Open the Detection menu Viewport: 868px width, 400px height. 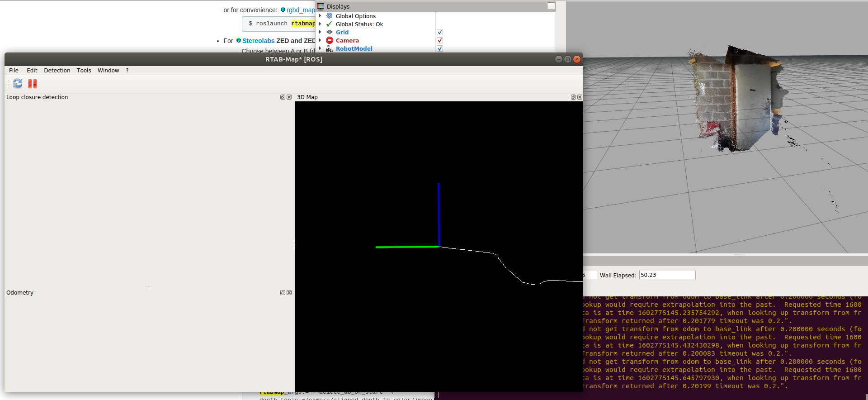[x=57, y=70]
